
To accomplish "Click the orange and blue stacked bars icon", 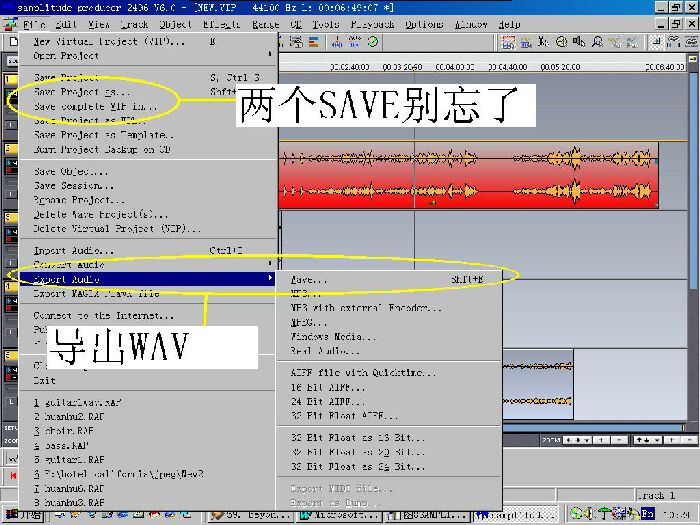I will tap(314, 42).
